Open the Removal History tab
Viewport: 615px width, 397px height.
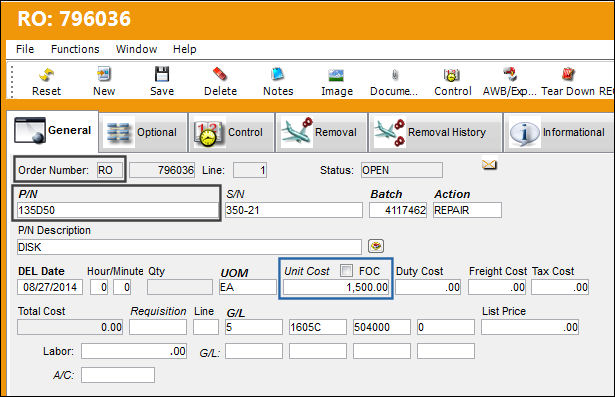(x=435, y=132)
